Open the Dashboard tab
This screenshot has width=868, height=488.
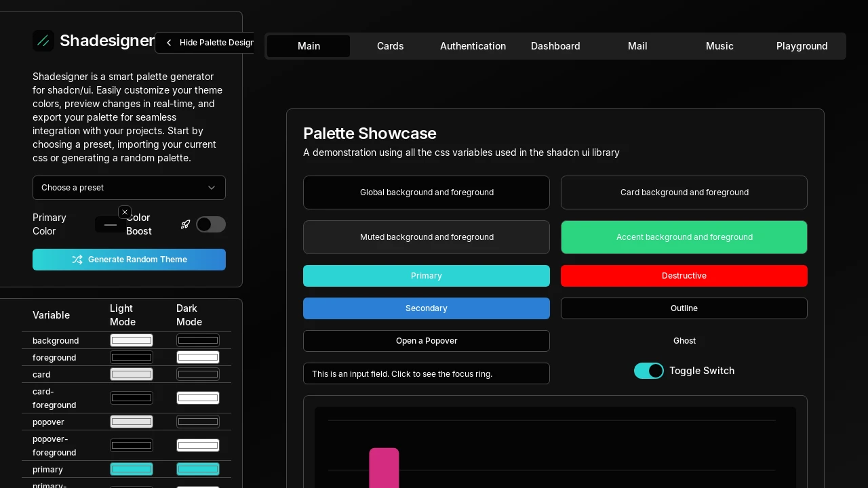coord(555,46)
